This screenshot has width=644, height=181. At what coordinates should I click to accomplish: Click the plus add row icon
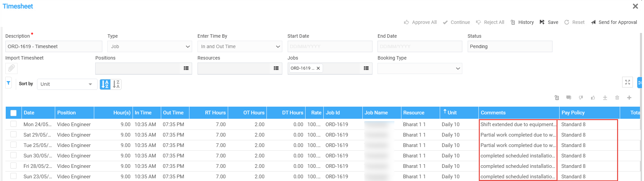click(629, 98)
